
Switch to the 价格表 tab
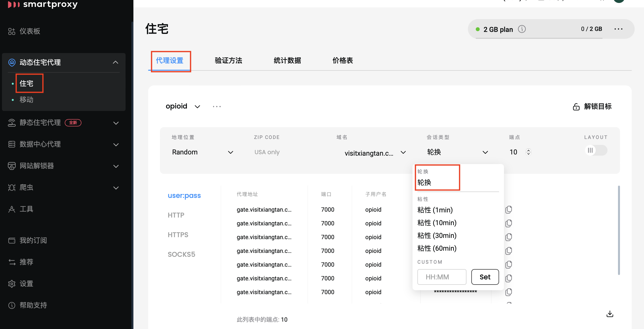pyautogui.click(x=343, y=61)
